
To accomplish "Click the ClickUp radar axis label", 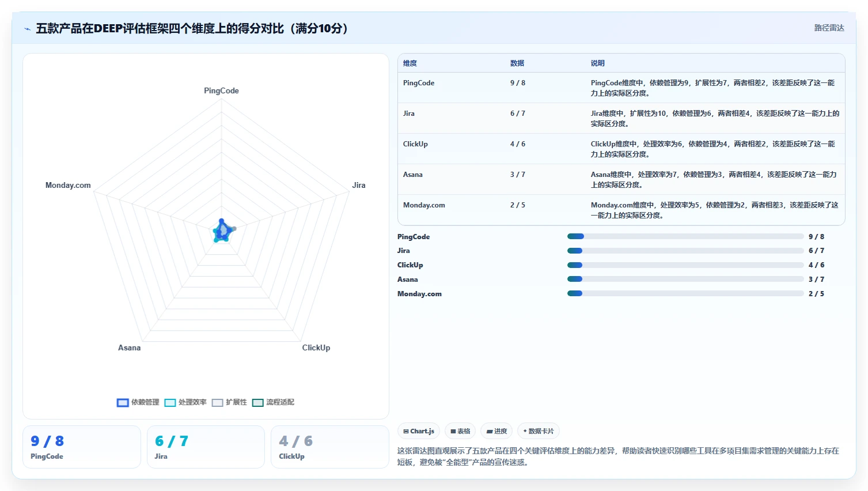I will click(316, 348).
